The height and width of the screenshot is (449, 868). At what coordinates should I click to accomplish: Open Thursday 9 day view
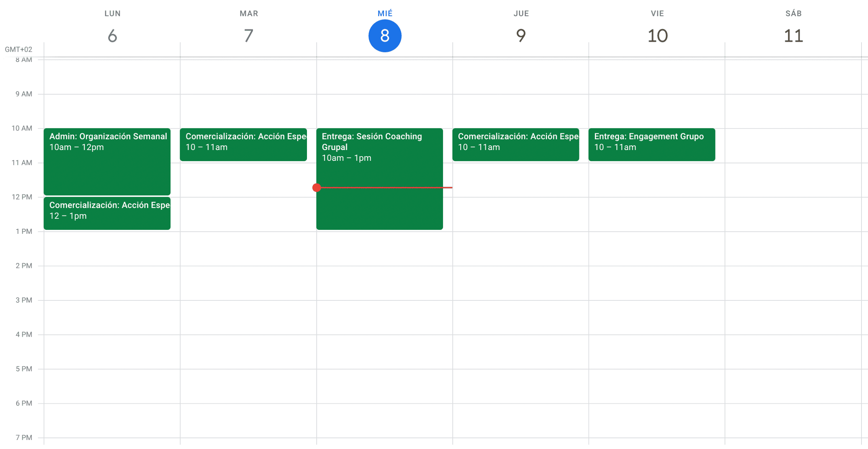click(521, 36)
